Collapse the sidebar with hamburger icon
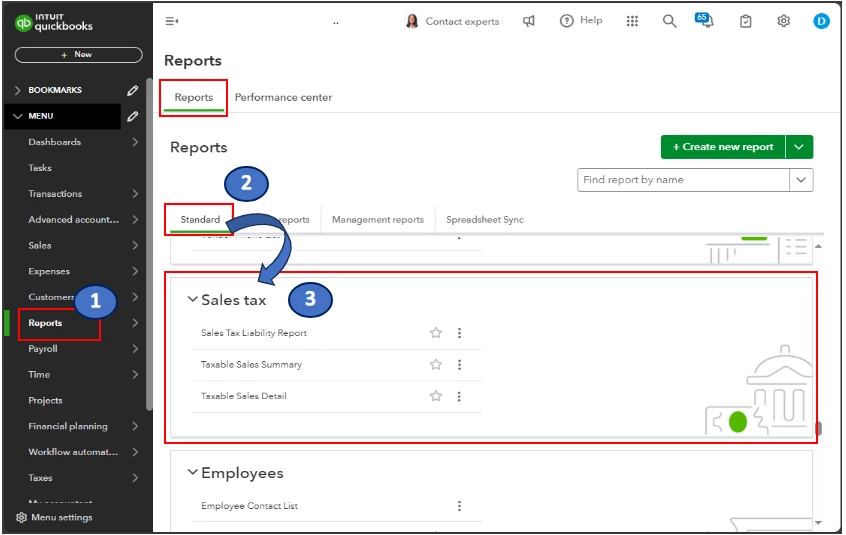 172,21
